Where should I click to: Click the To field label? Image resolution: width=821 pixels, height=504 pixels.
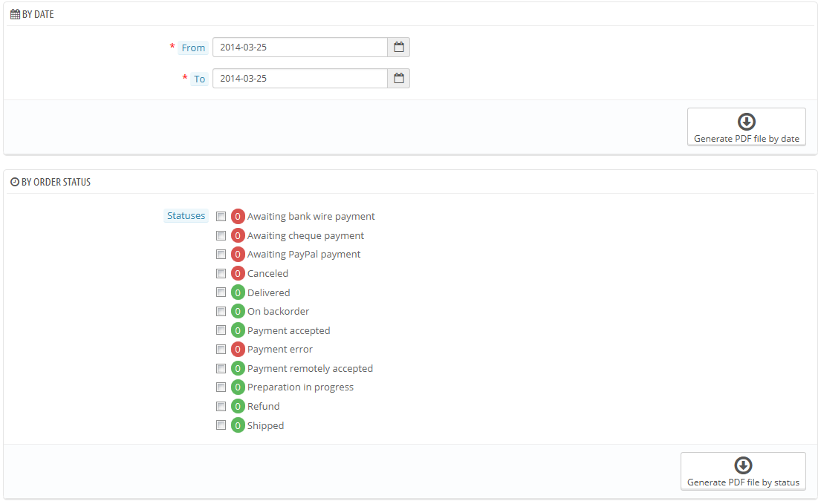point(199,79)
